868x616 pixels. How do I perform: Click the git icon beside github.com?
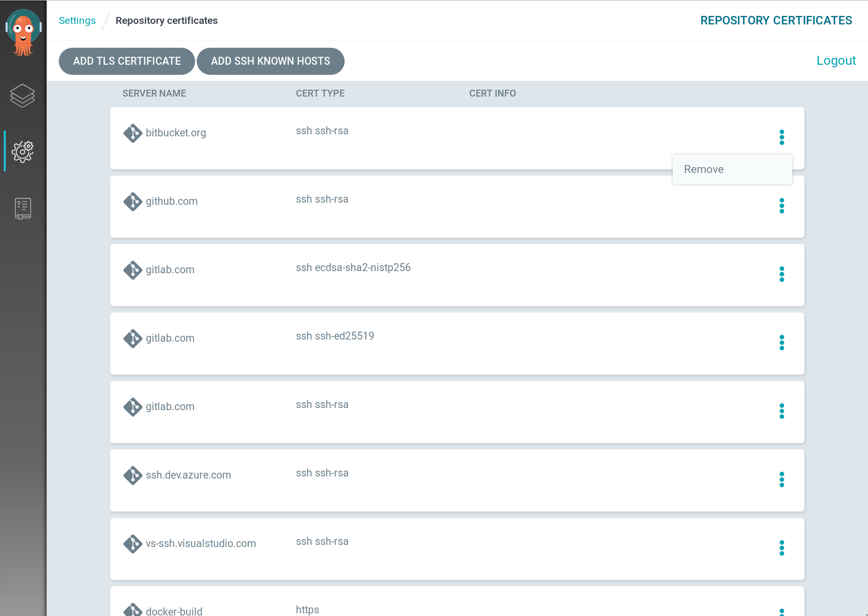point(133,202)
